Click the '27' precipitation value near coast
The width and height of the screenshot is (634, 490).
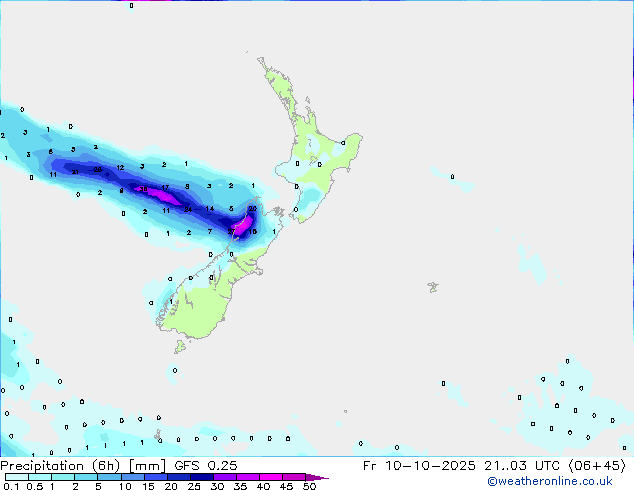(x=231, y=232)
